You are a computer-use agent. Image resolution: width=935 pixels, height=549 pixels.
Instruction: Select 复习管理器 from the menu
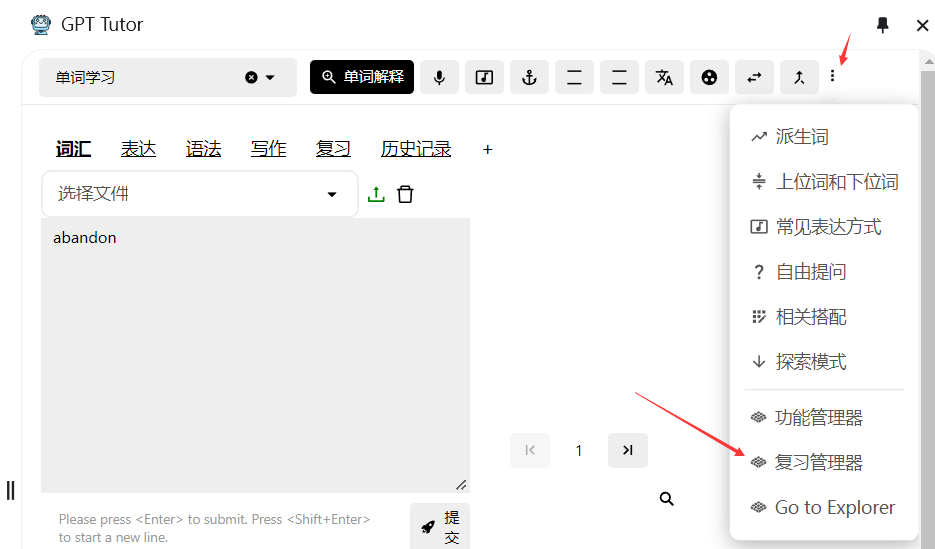click(x=818, y=463)
